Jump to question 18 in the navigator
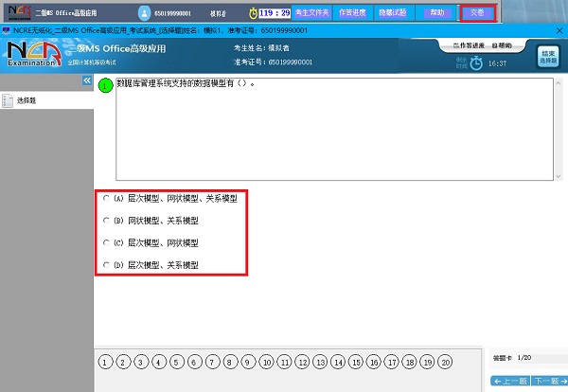 pos(410,362)
